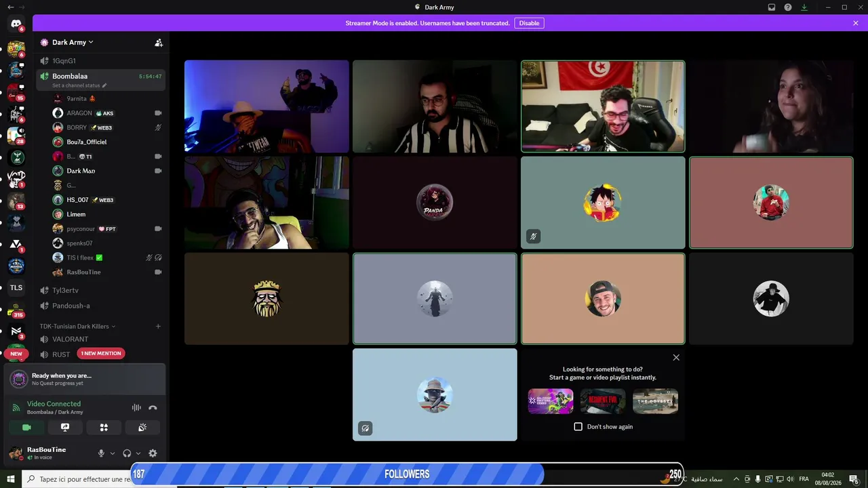The width and height of the screenshot is (868, 488).
Task: Open Discord inbox icon in title bar
Action: 772,7
